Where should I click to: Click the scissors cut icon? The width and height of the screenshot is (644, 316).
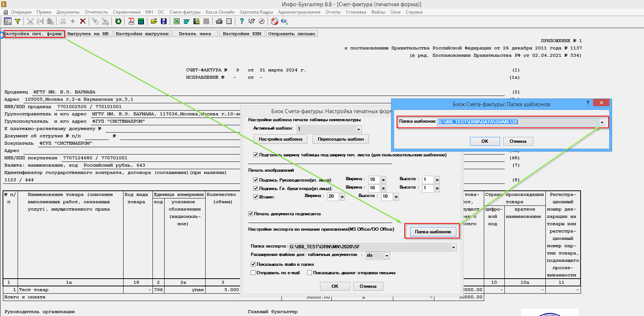[x=30, y=21]
